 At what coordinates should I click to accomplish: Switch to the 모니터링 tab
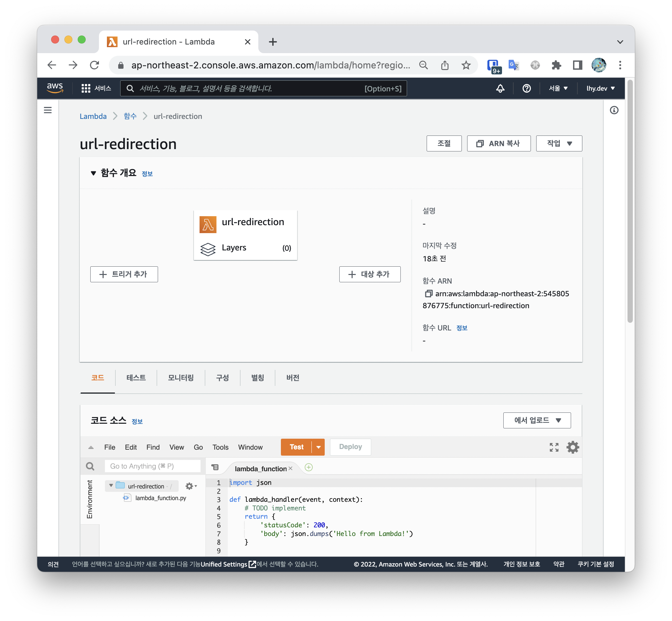[181, 378]
